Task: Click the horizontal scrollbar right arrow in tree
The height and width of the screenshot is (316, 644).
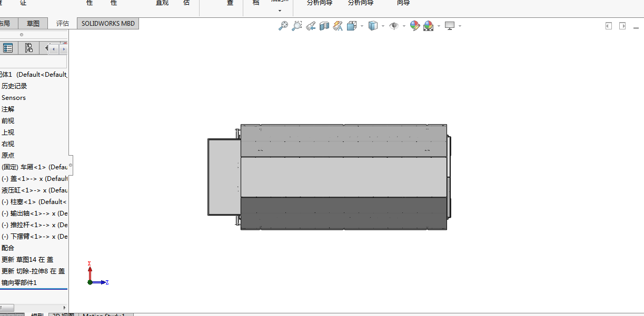Action: 65,308
